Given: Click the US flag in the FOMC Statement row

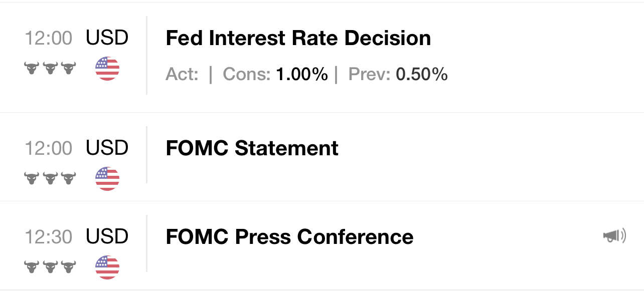Looking at the screenshot, I should (107, 179).
